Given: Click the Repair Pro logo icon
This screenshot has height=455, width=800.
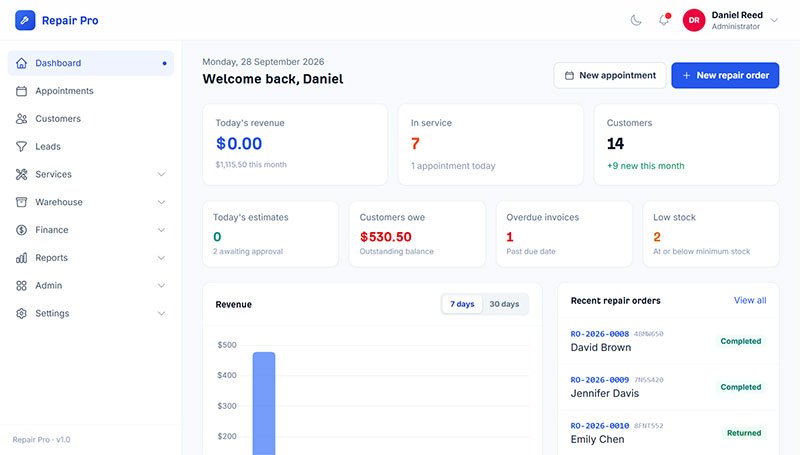Looking at the screenshot, I should (x=25, y=20).
